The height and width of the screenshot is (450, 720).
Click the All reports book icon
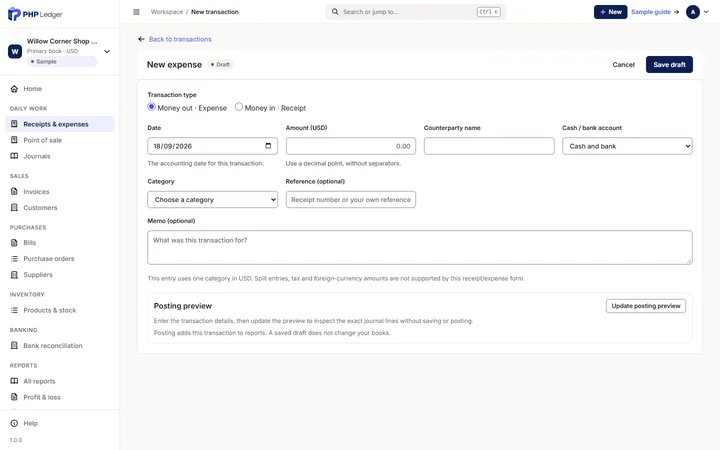tap(14, 381)
